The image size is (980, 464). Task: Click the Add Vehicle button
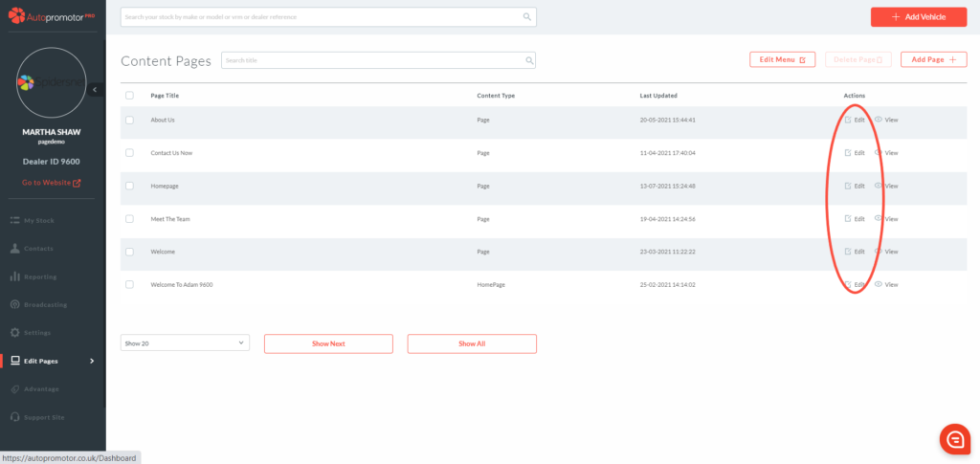(918, 17)
